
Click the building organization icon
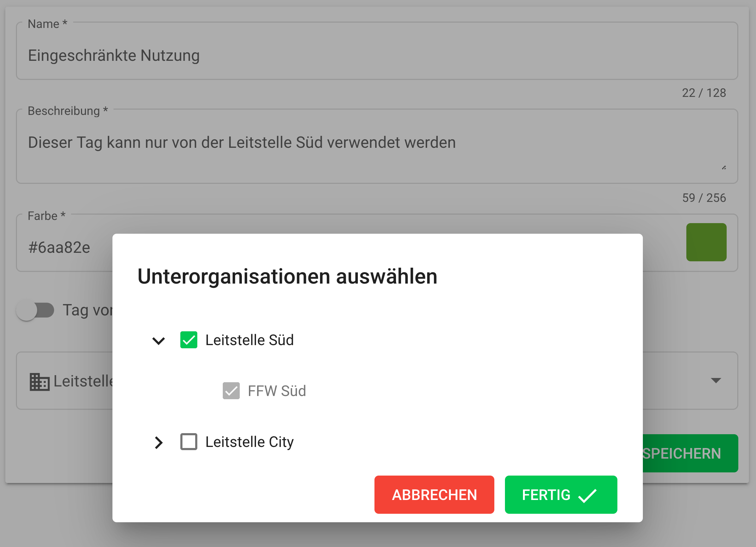[x=40, y=382]
